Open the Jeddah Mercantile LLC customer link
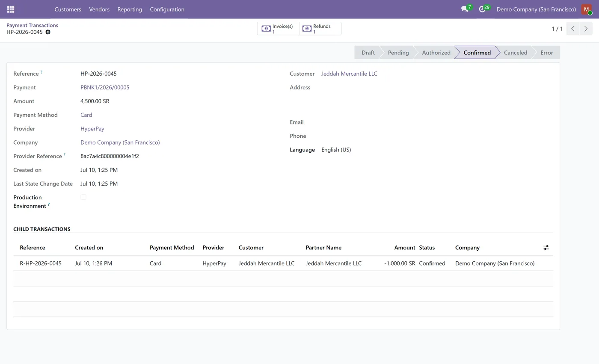This screenshot has height=364, width=599. tap(349, 74)
